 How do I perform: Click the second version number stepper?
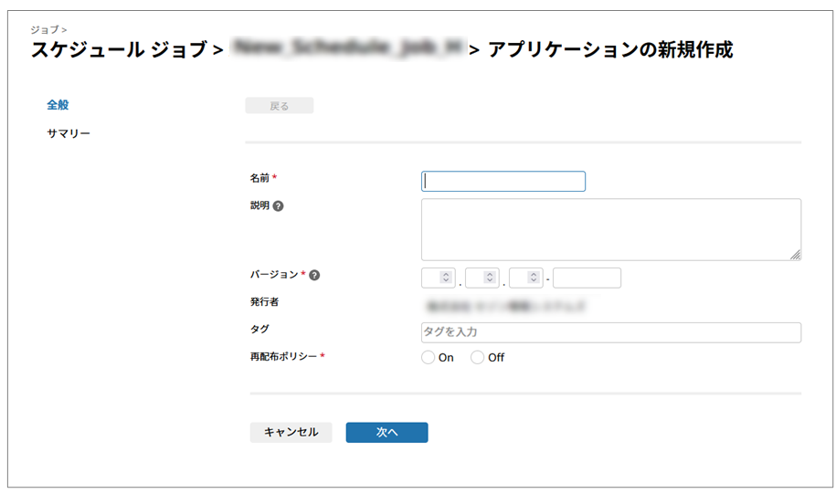490,278
